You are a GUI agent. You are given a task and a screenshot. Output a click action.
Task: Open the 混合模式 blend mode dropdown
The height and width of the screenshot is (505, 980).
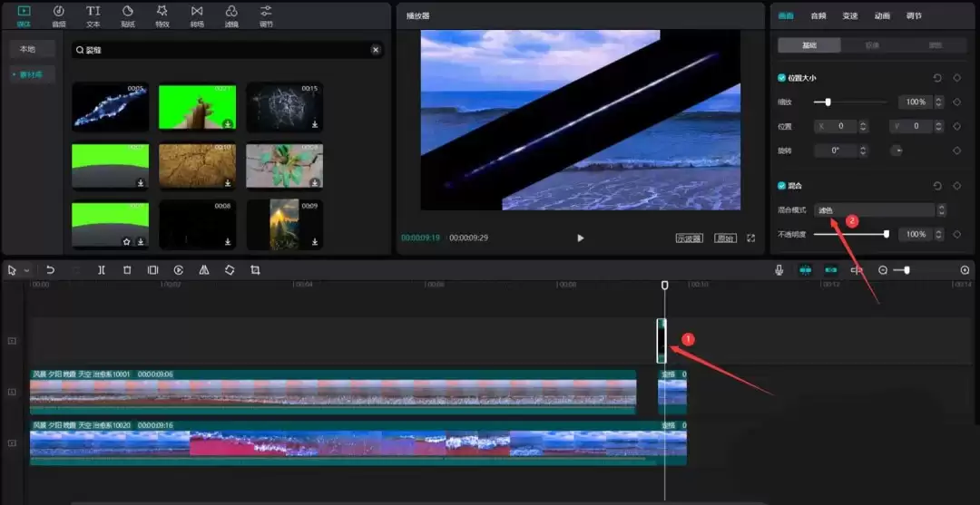[x=875, y=210]
